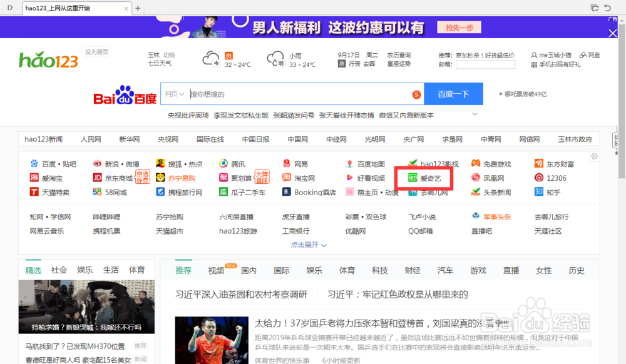This screenshot has height=364, width=626.
Task: Open the Baidu logo link
Action: [125, 95]
